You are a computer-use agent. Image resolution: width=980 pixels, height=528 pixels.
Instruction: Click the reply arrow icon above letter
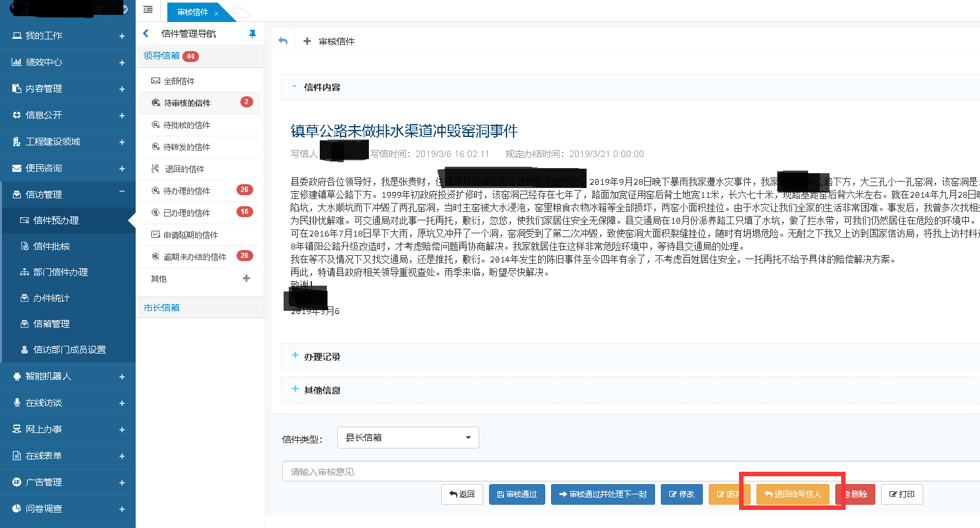[283, 41]
